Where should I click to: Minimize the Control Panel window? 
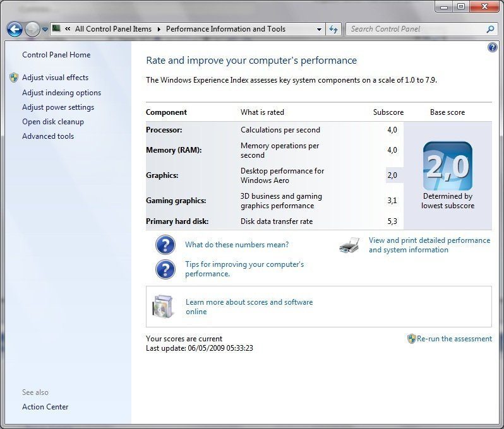click(x=444, y=7)
